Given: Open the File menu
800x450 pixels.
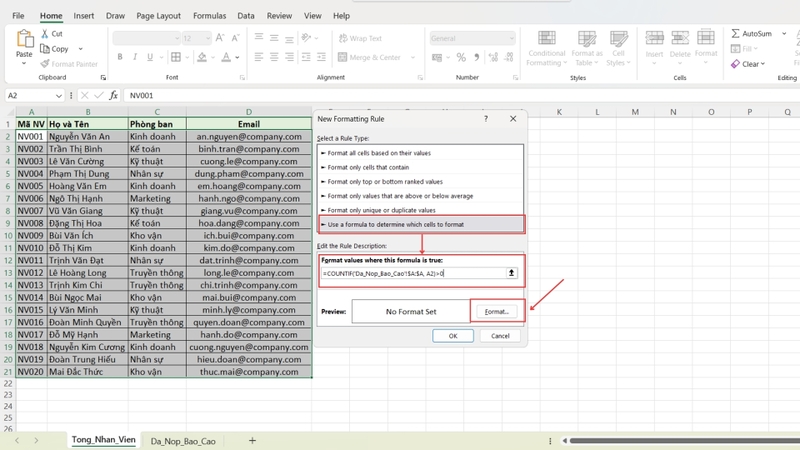Looking at the screenshot, I should (x=18, y=16).
